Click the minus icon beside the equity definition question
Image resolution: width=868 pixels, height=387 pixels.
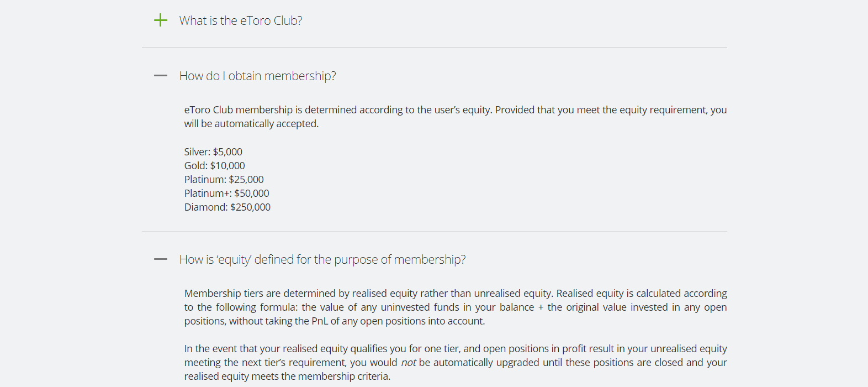(x=160, y=259)
